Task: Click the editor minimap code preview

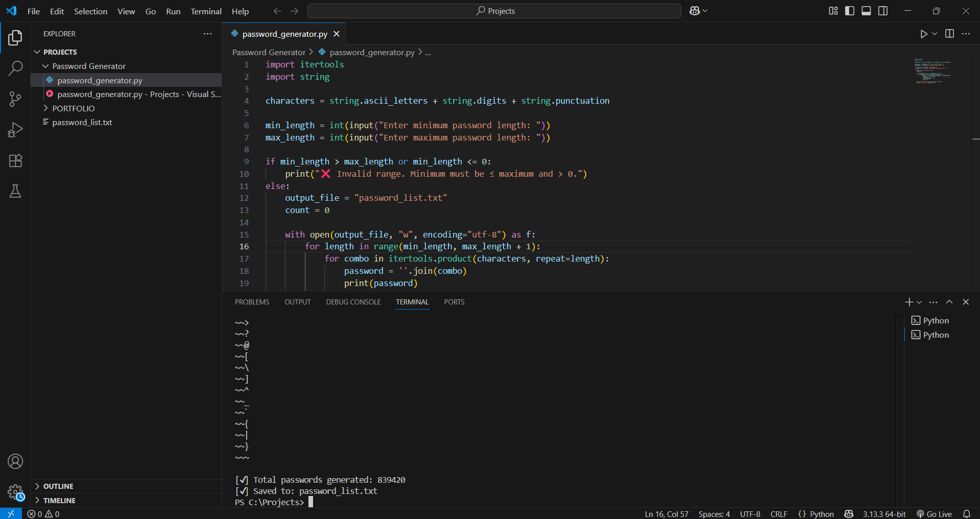Action: [933, 71]
